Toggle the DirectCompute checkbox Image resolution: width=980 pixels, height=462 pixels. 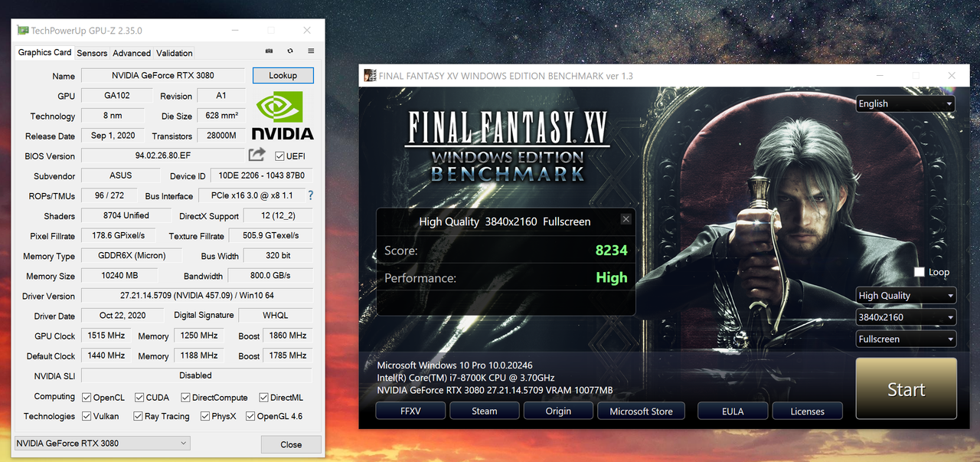185,397
